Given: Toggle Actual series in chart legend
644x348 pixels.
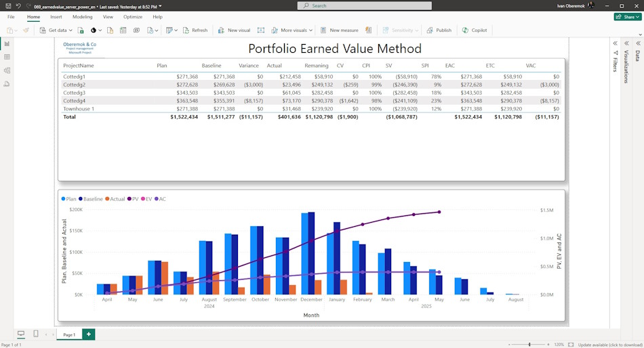Looking at the screenshot, I should [x=115, y=199].
